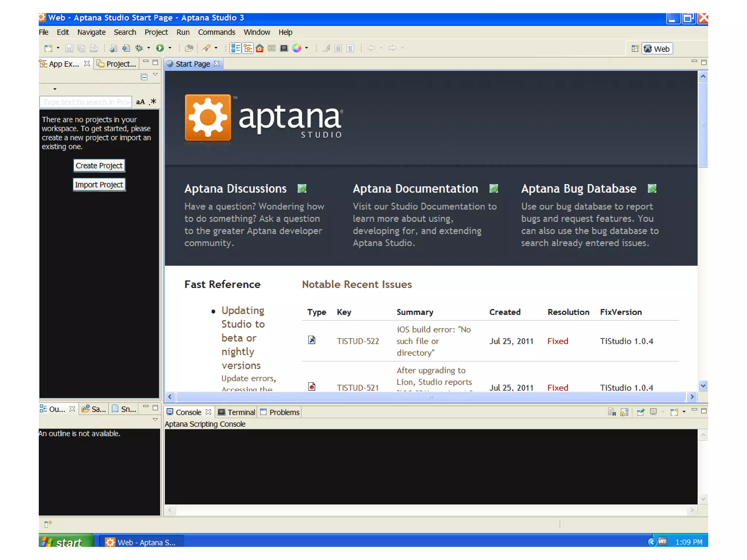Click the Print icon in the toolbar
Screen dimensions: 747x560
coord(93,48)
